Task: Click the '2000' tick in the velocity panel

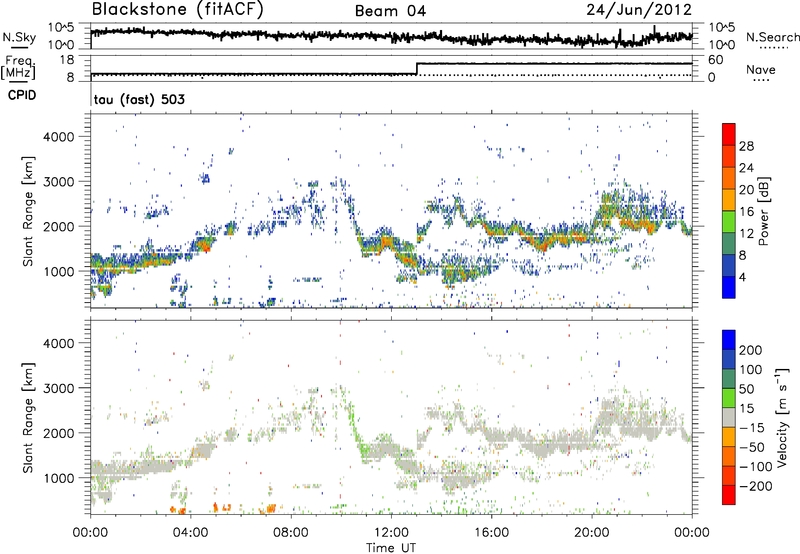Action: 59,433
